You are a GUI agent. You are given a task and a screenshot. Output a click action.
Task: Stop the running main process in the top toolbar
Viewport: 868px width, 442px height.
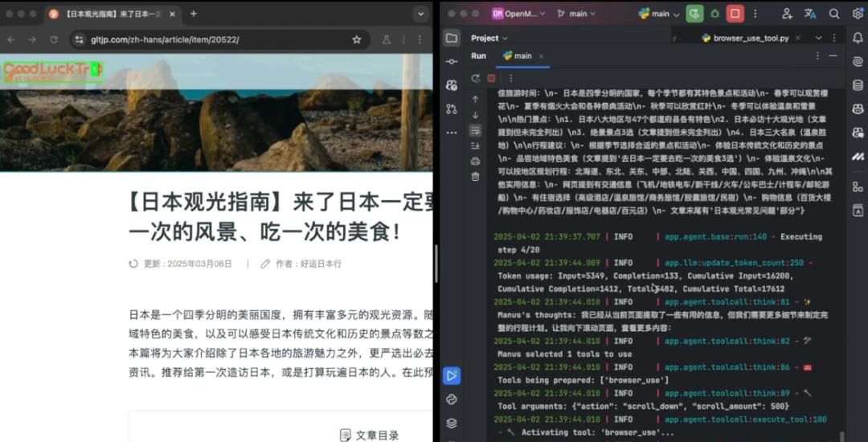[x=735, y=14]
